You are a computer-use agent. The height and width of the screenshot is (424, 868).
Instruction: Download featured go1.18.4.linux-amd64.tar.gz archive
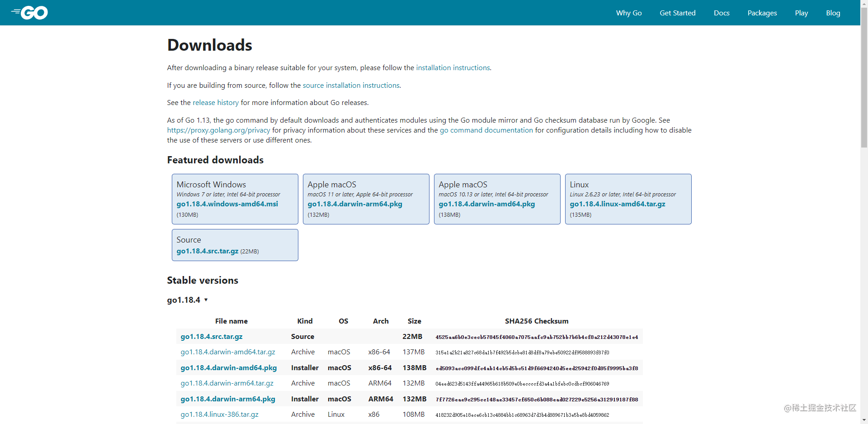(x=618, y=204)
